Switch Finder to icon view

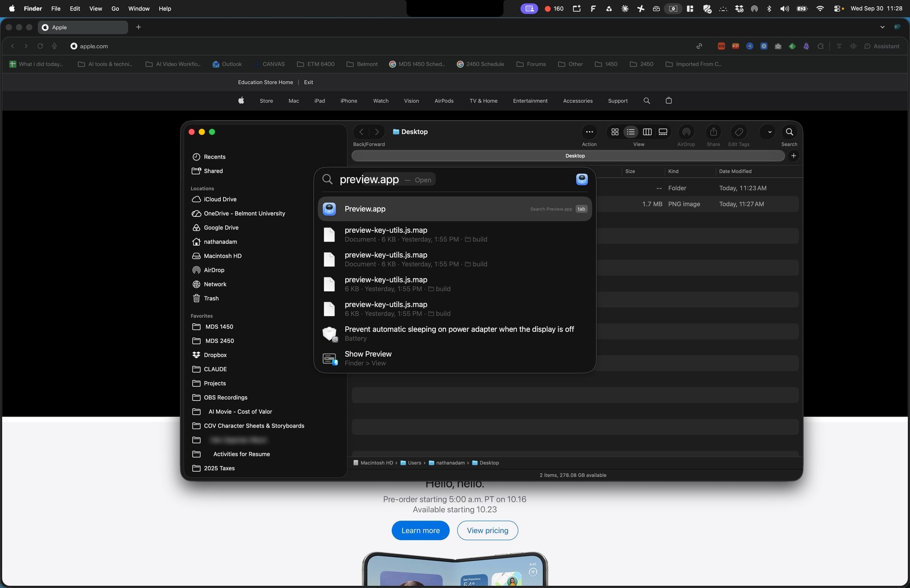pos(615,132)
